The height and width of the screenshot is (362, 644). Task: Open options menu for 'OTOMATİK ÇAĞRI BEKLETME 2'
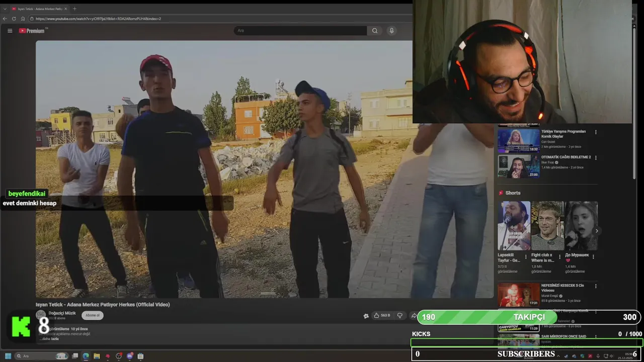tap(596, 157)
